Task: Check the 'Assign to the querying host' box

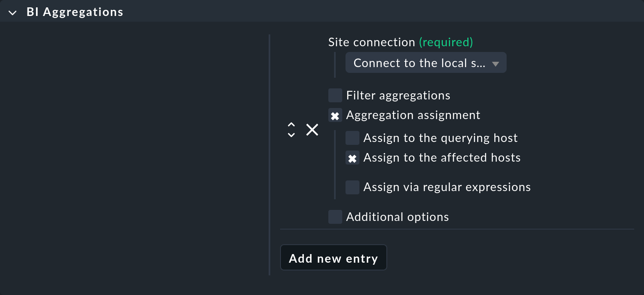Action: coord(352,138)
